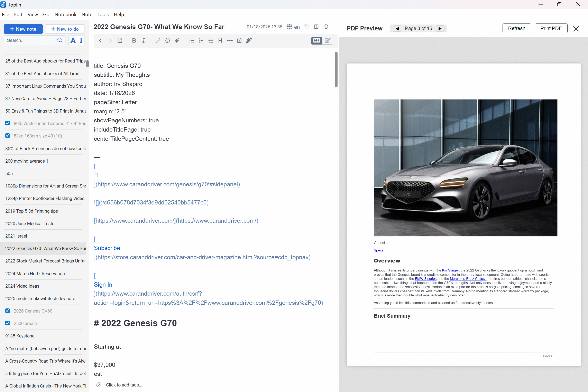Click the Bold formatting icon
588x392 pixels.
point(134,40)
